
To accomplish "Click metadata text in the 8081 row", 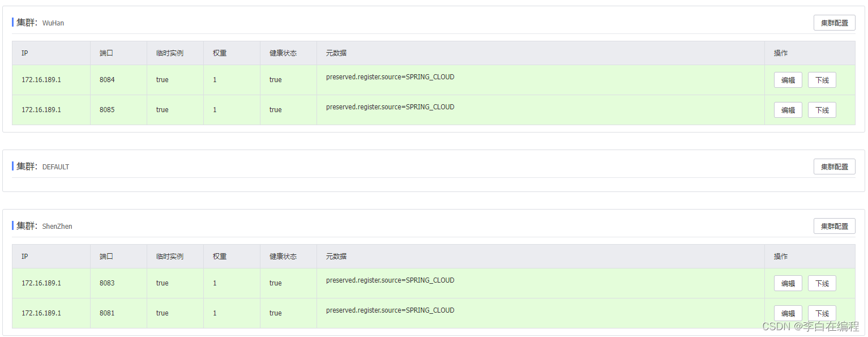I will [x=390, y=310].
